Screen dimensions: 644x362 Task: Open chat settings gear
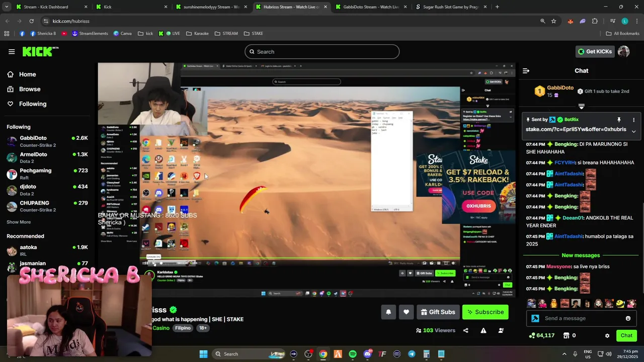607,335
